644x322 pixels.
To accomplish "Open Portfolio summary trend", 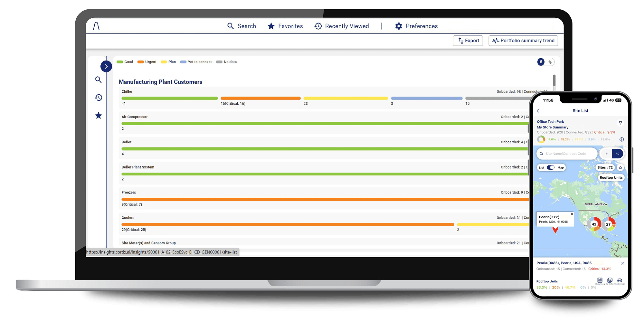I will coord(523,41).
